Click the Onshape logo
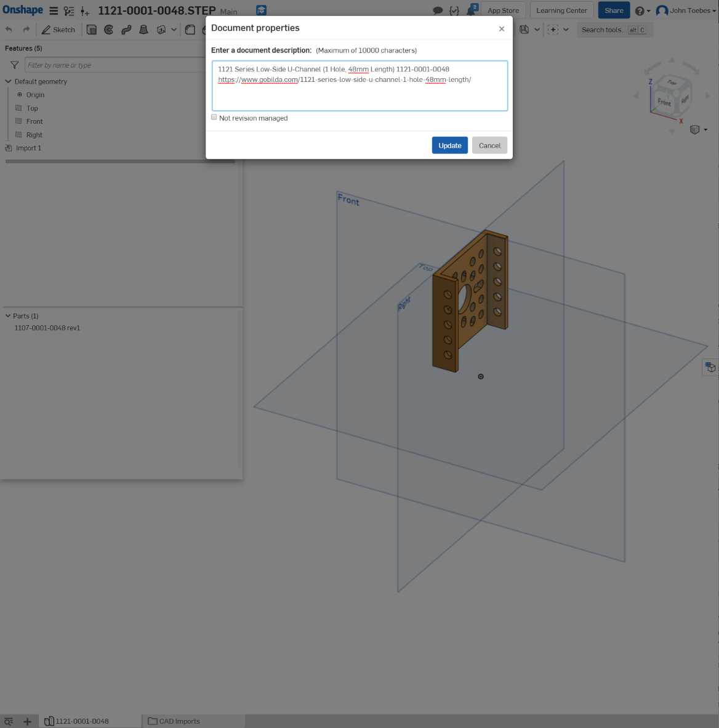The width and height of the screenshot is (719, 728). pyautogui.click(x=23, y=10)
